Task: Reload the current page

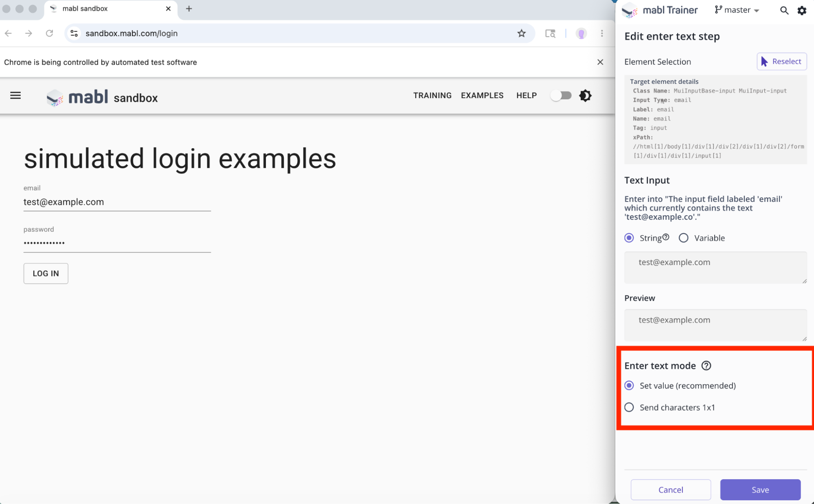Action: tap(49, 33)
